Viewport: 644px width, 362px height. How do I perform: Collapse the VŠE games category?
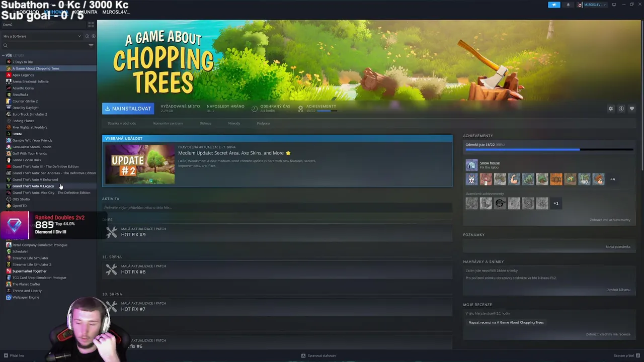[x=4, y=55]
